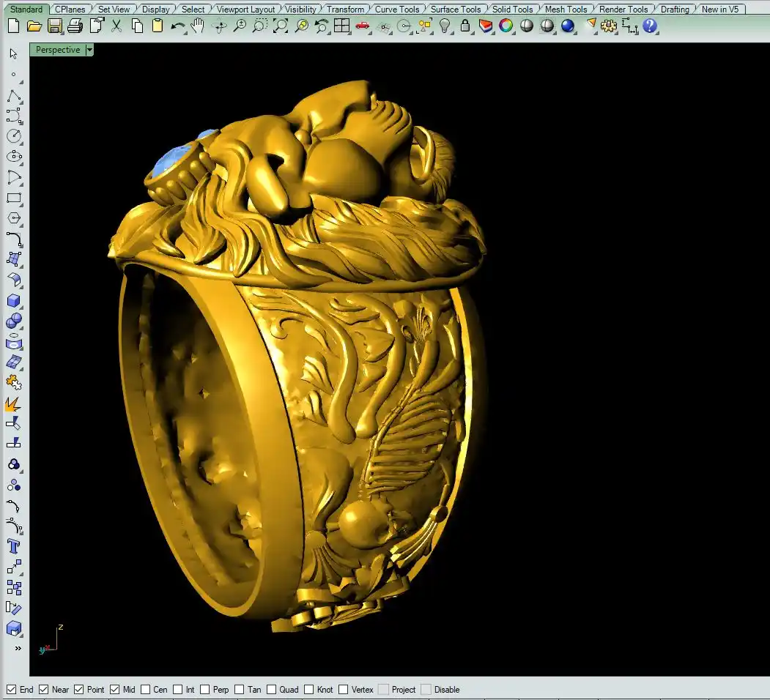Select the Text object tool

(x=14, y=546)
